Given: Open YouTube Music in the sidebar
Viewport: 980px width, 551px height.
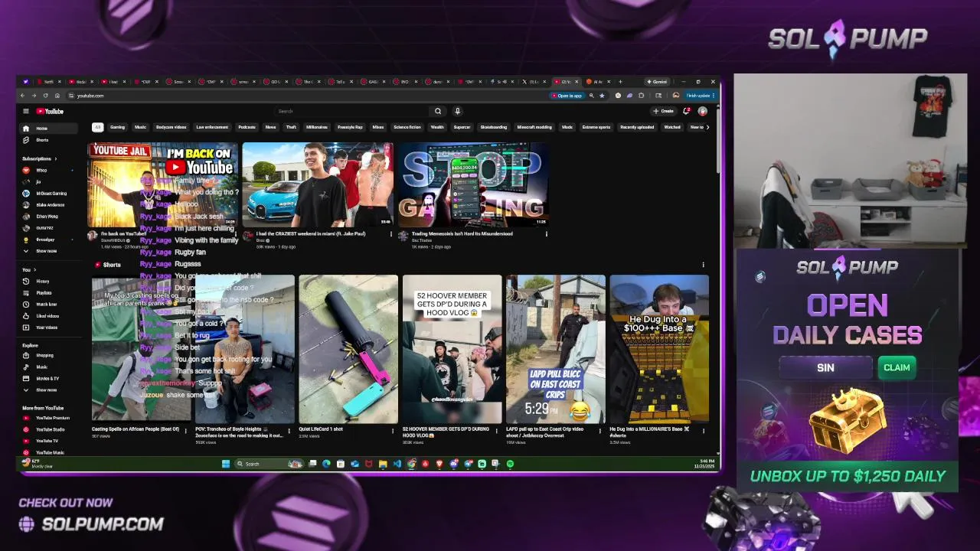Looking at the screenshot, I should (x=50, y=452).
